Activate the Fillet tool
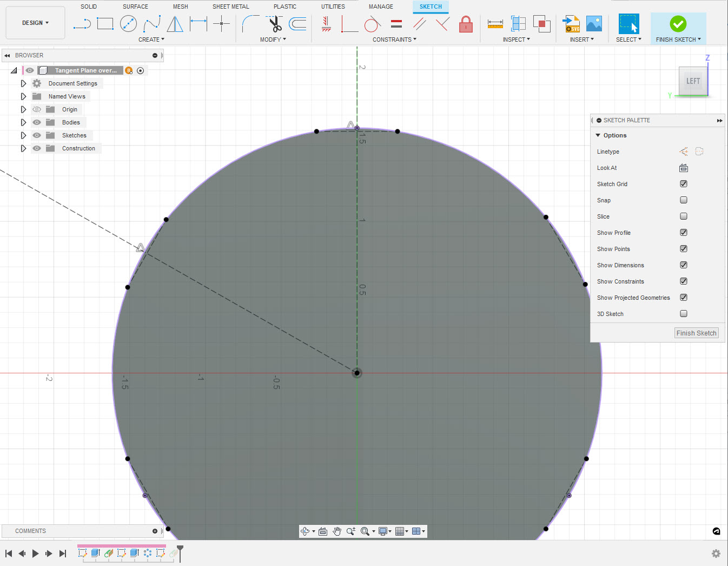 point(250,23)
